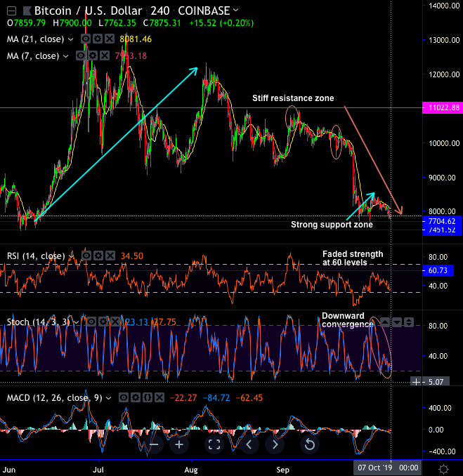Image resolution: width=463 pixels, height=476 pixels.
Task: Hide the MA 21 indicator with eye icon
Action: 86,39
